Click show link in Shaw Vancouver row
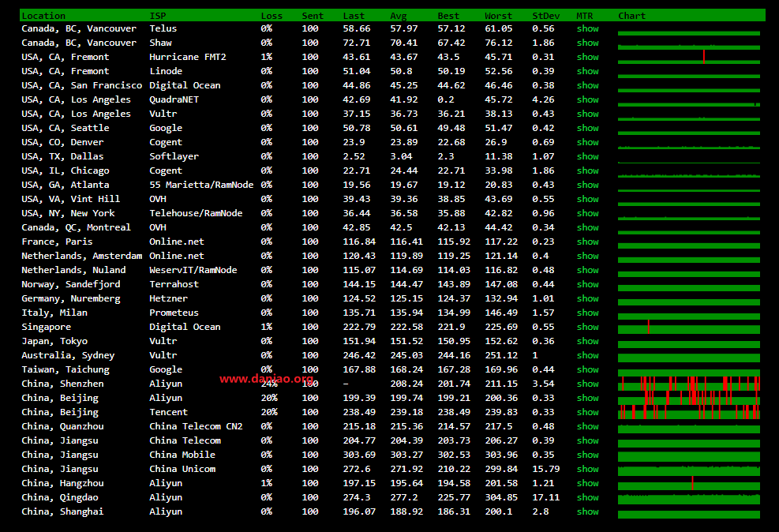Screen dimensions: 779x532 [587, 43]
